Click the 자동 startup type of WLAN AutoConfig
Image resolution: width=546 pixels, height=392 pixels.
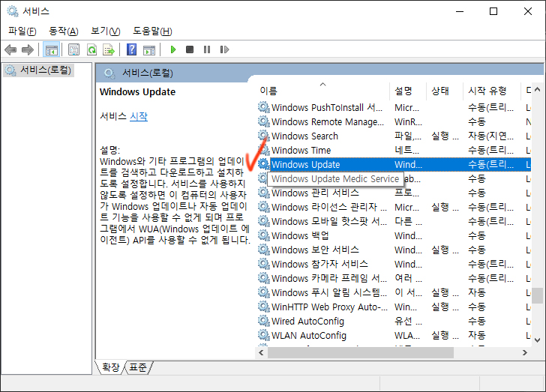(477, 335)
